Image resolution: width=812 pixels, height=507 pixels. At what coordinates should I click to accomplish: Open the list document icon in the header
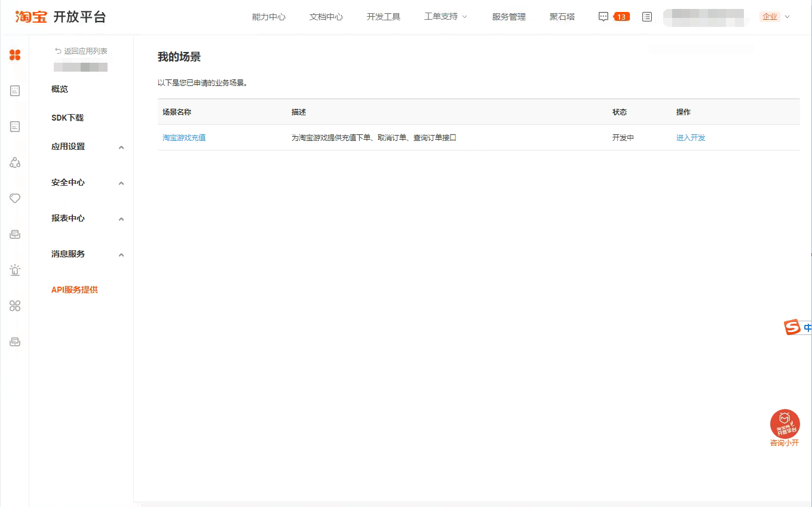647,17
